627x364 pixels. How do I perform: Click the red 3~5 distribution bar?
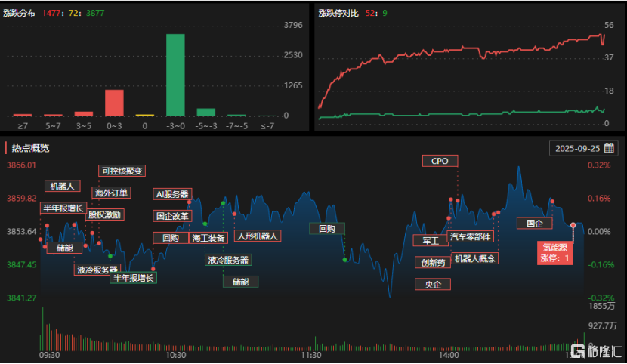84,114
